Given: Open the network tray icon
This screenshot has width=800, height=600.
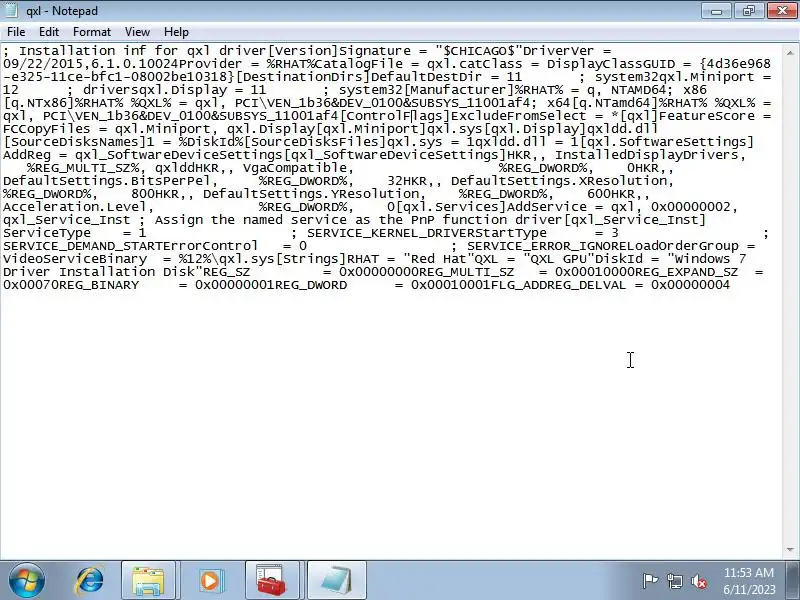Looking at the screenshot, I should click(675, 581).
